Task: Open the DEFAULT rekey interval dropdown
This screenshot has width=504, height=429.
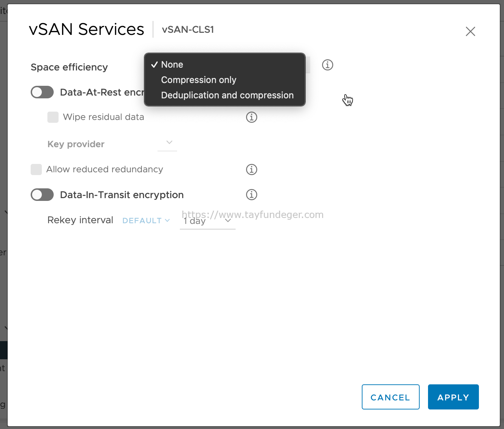Action: [146, 220]
